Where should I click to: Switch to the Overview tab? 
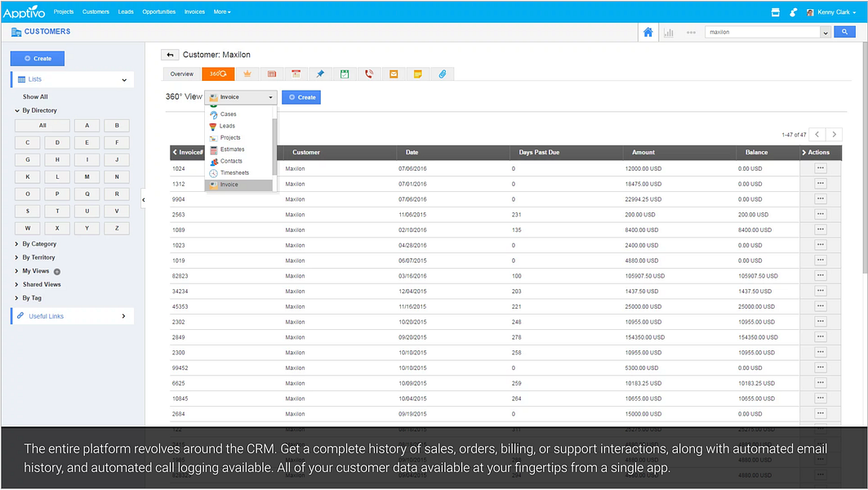click(181, 74)
